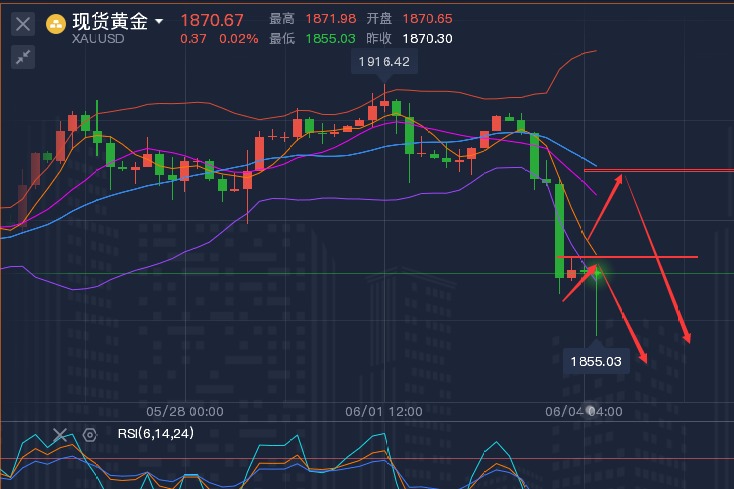Click the 05/28 00:00 time axis label
The image size is (734, 489).
[x=185, y=411]
